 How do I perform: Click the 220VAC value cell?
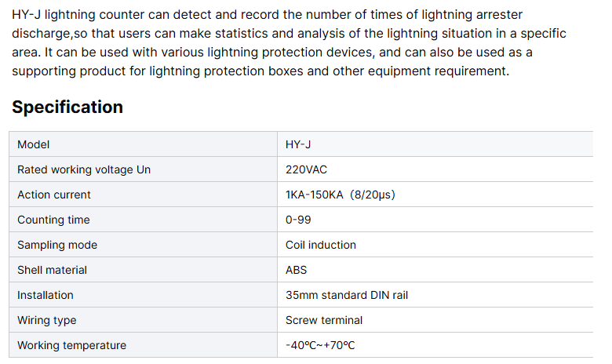(x=307, y=169)
